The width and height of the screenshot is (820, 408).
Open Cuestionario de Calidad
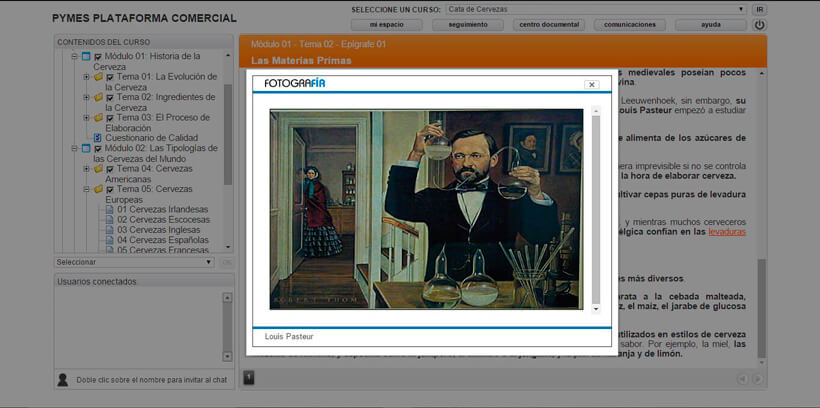152,138
